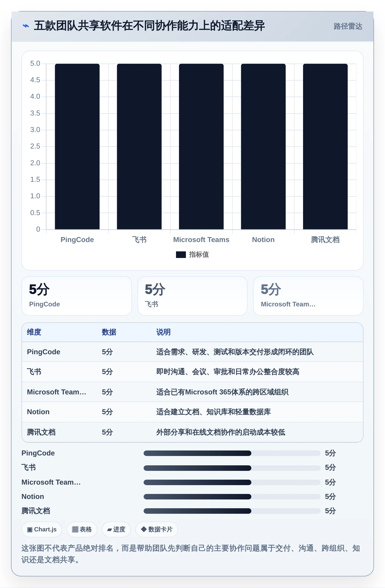
Task: Click the y-axis 2.5 tick label
Action: (x=35, y=146)
